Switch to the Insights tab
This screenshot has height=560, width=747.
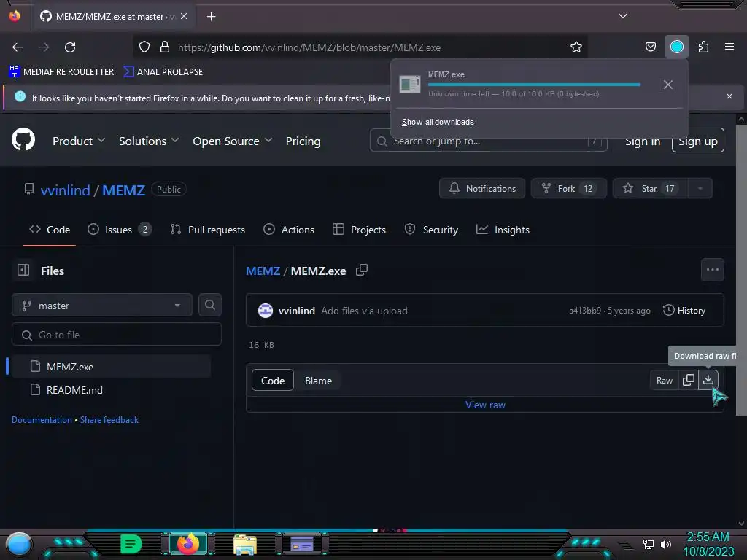pyautogui.click(x=503, y=230)
